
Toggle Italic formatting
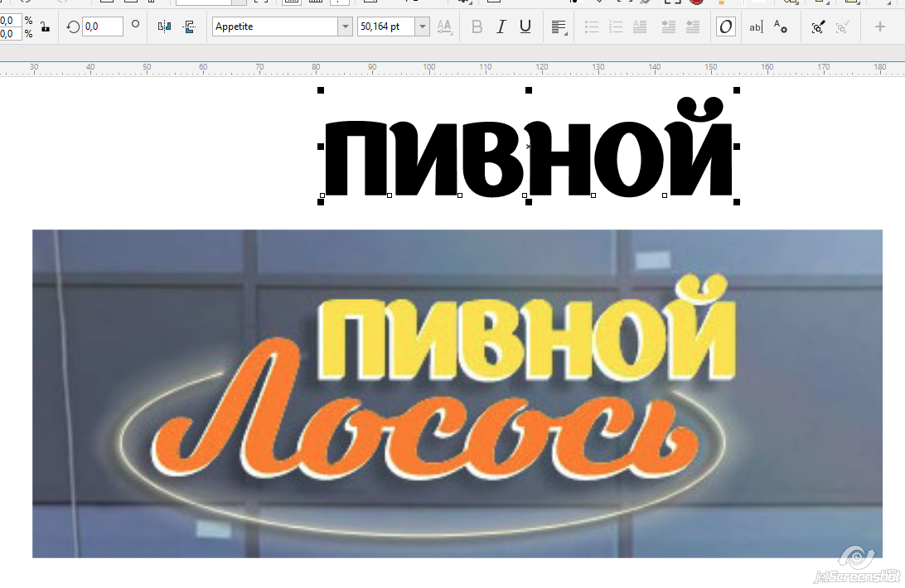point(501,27)
